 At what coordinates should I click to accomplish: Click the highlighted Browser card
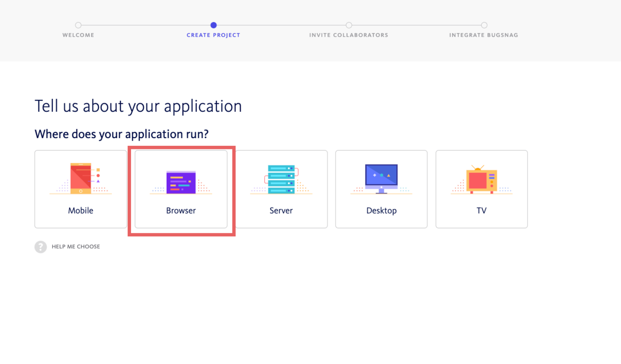(x=181, y=189)
